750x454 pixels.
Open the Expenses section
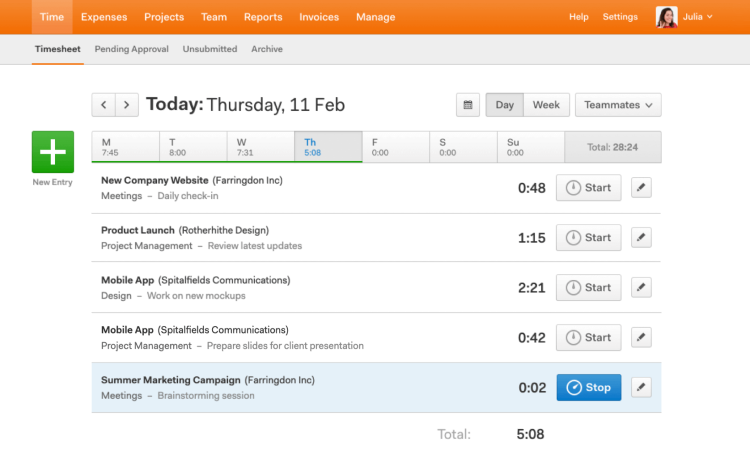tap(104, 17)
